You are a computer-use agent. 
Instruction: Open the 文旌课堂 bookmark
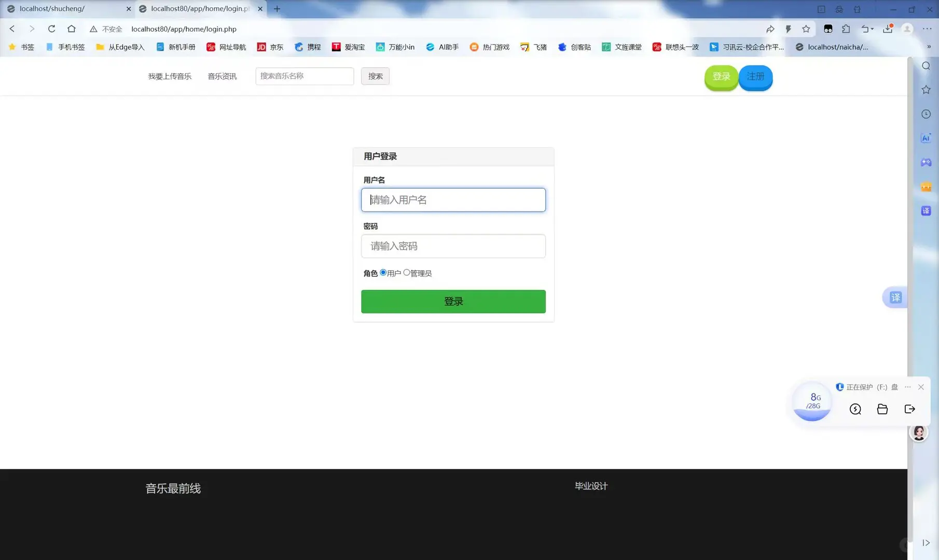[622, 47]
